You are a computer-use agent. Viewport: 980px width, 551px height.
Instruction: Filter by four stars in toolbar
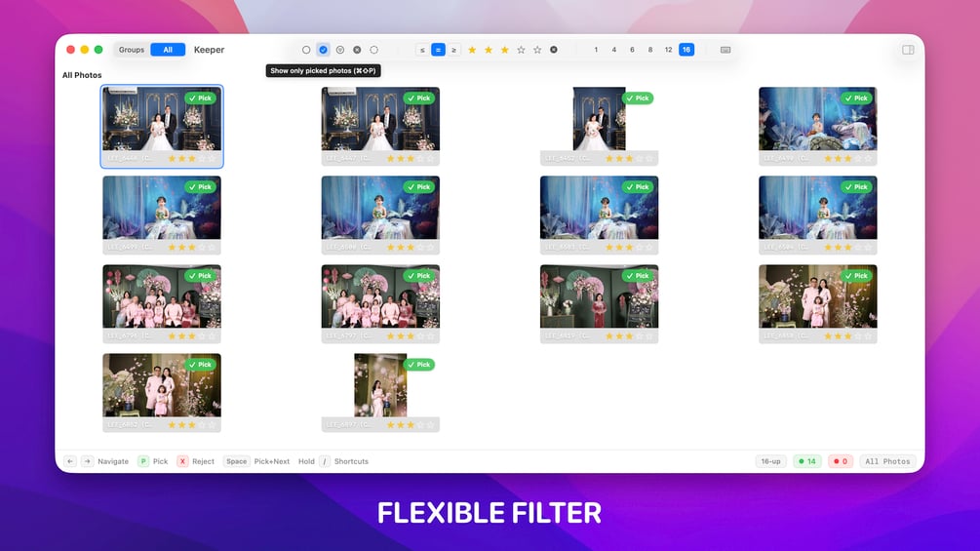[521, 50]
